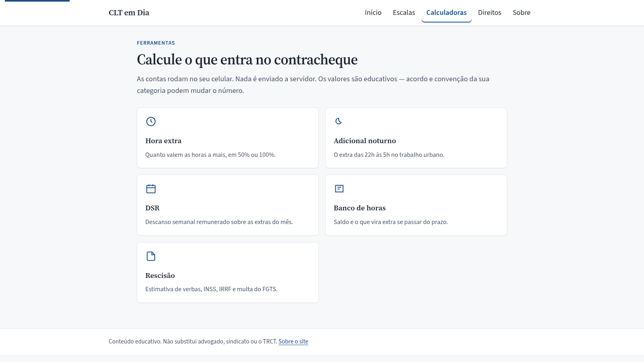Screen dimensions: 644x362
Task: Follow the 'Sobre o site' footer link
Action: [293, 341]
